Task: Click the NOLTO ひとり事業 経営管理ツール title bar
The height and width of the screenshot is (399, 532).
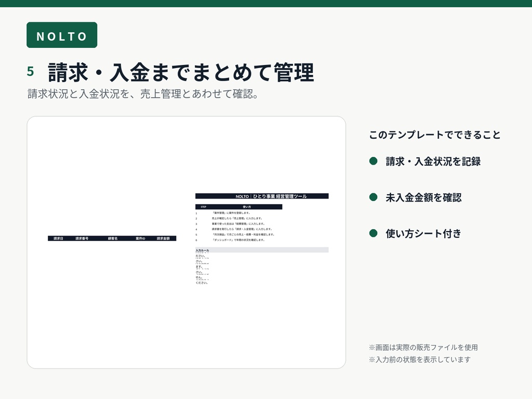Action: 262,196
